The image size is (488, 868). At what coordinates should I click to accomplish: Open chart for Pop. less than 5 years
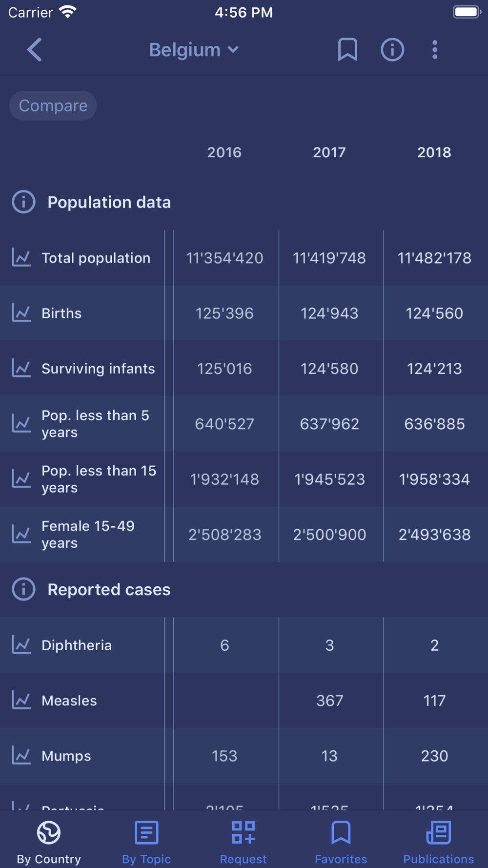[x=21, y=424]
